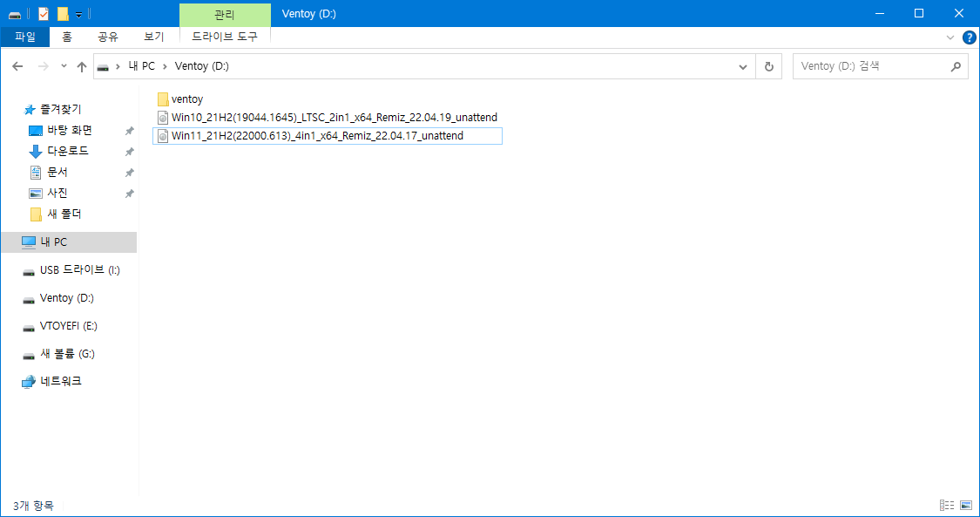
Task: Open Customize Quick Access Toolbar dropdown
Action: pos(78,14)
